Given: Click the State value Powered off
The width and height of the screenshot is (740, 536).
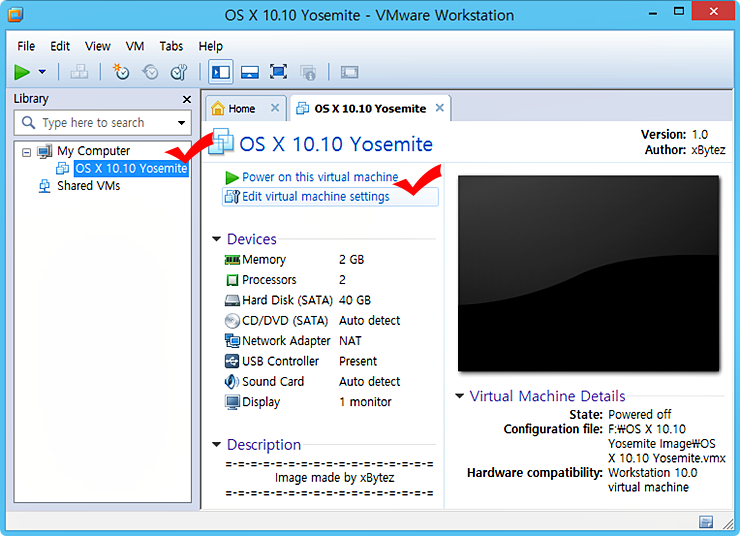Looking at the screenshot, I should tap(639, 415).
